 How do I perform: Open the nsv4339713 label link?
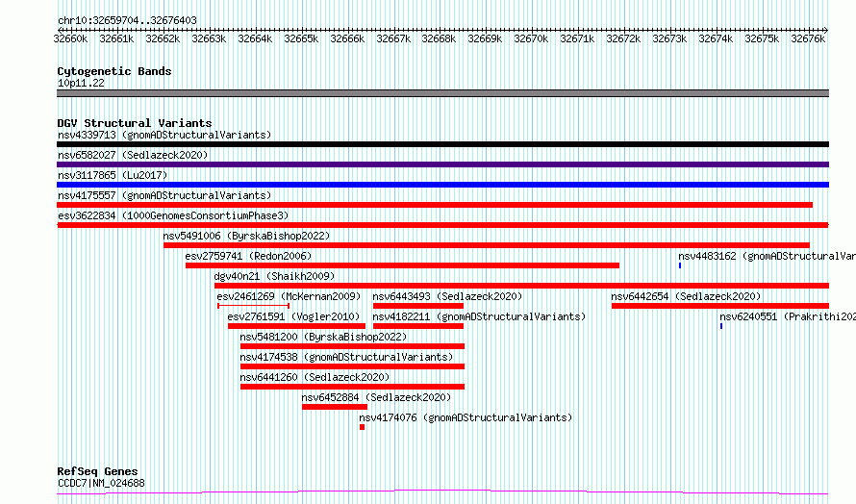pos(164,135)
